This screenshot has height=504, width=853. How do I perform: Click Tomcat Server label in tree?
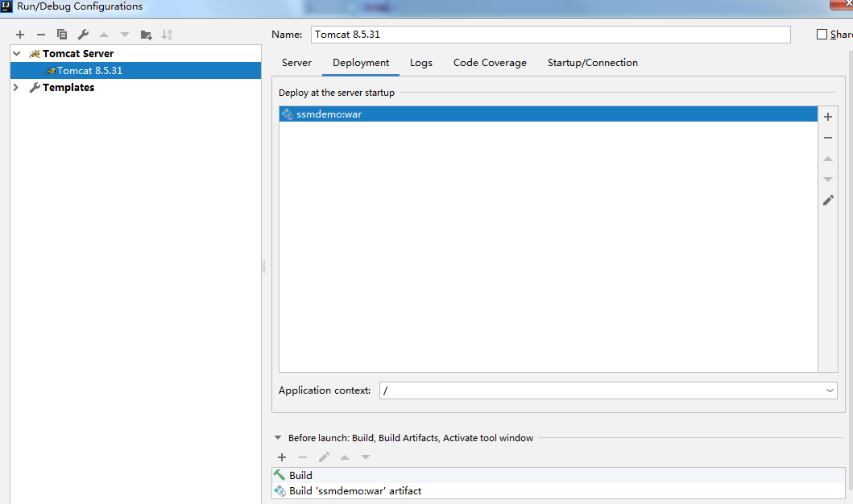tap(78, 54)
